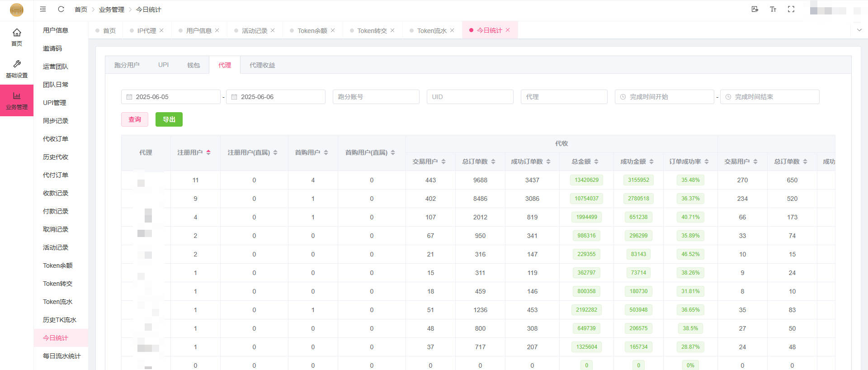The image size is (868, 370).
Task: Switch to 代理收益 tab
Action: tap(262, 65)
